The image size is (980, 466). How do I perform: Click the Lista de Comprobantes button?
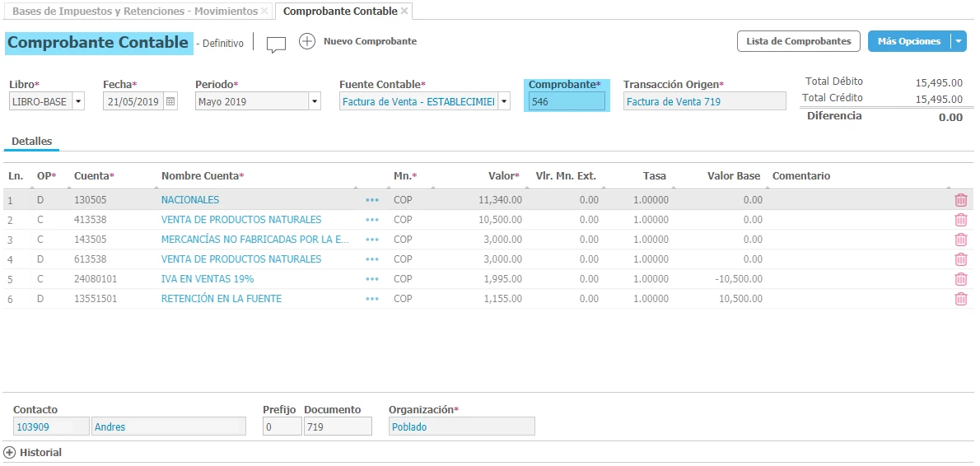pyautogui.click(x=798, y=41)
